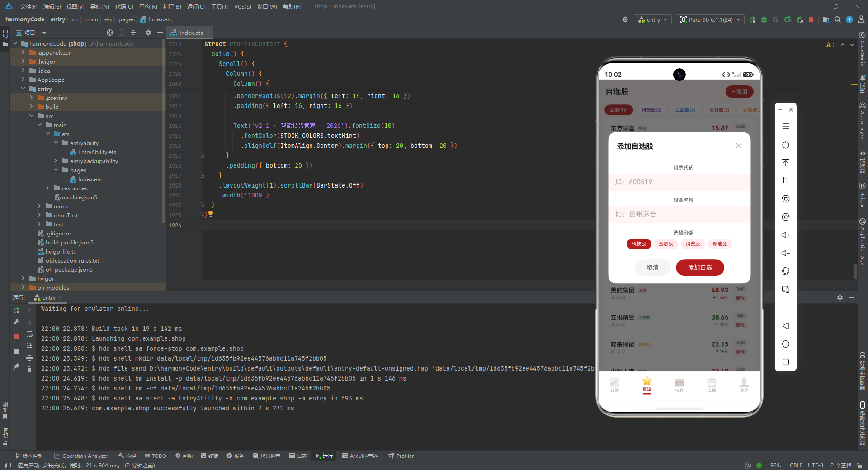This screenshot has height=470, width=868.
Task: Rerun entry in the Run panel
Action: coord(16,310)
